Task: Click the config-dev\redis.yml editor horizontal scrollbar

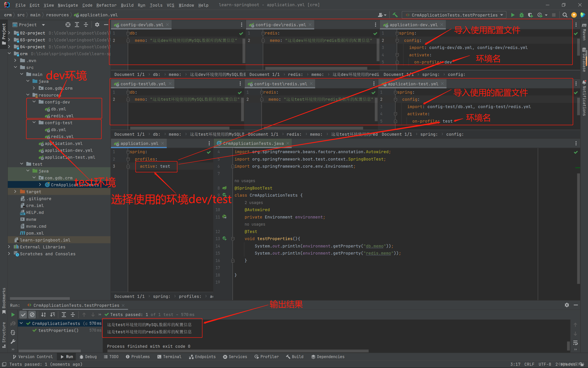Action: (316, 68)
